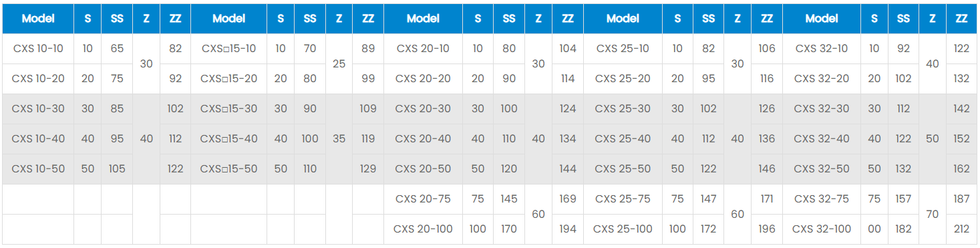Viewport: 980px width, 248px height.
Task: Click the CXS 10-10 model cell
Action: [x=38, y=49]
